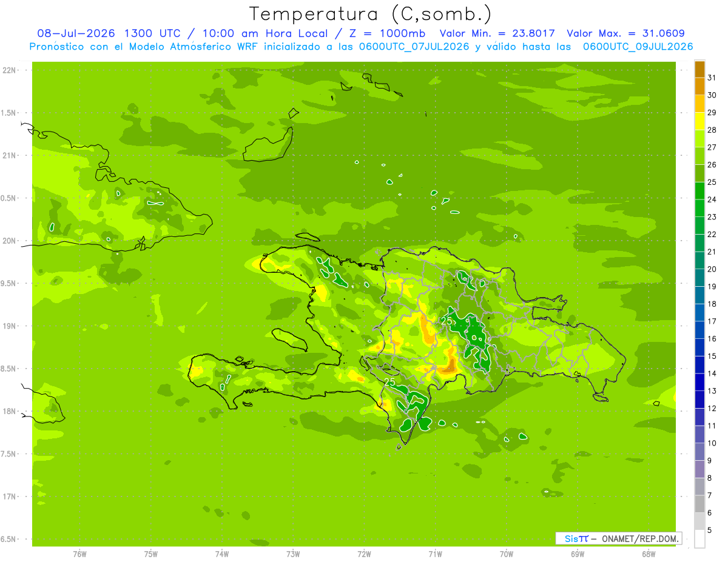Click the longitude label '76W'

coord(79,555)
